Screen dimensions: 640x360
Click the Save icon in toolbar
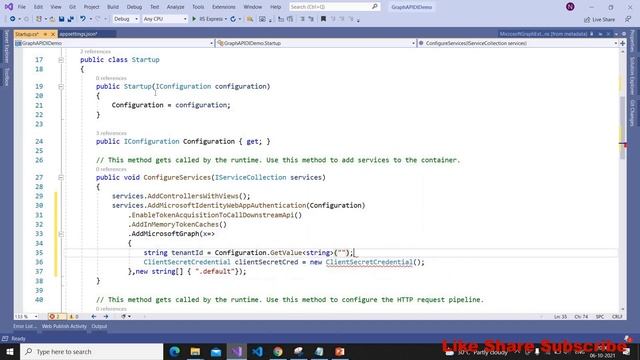coord(61,19)
